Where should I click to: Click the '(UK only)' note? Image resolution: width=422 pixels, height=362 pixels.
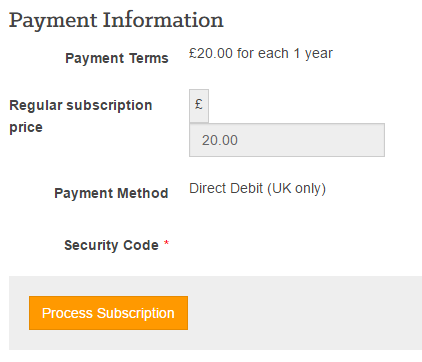click(296, 189)
